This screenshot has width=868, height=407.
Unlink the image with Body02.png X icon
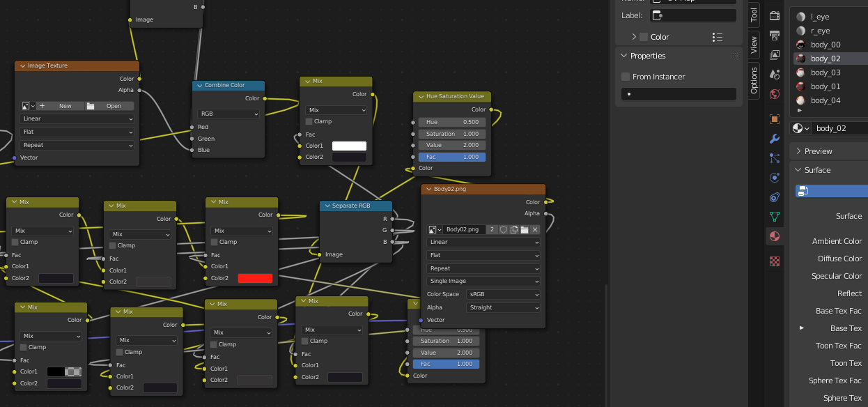(535, 229)
